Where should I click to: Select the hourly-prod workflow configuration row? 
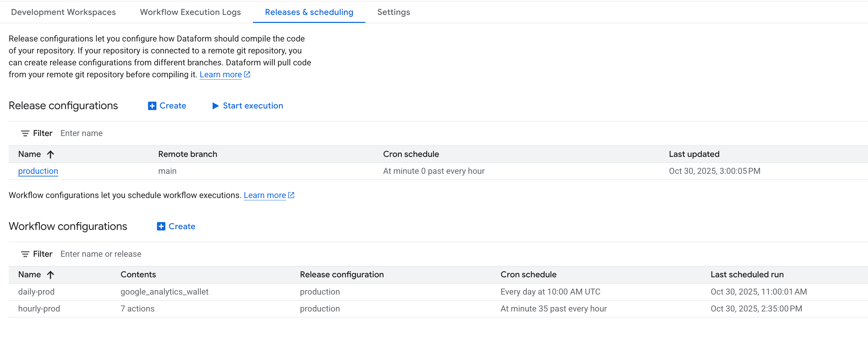coord(39,309)
